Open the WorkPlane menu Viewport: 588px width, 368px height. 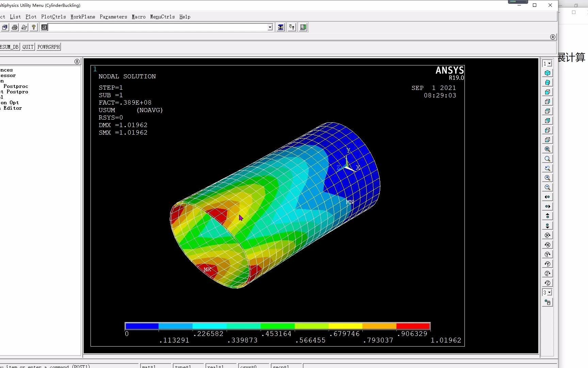[x=83, y=17]
